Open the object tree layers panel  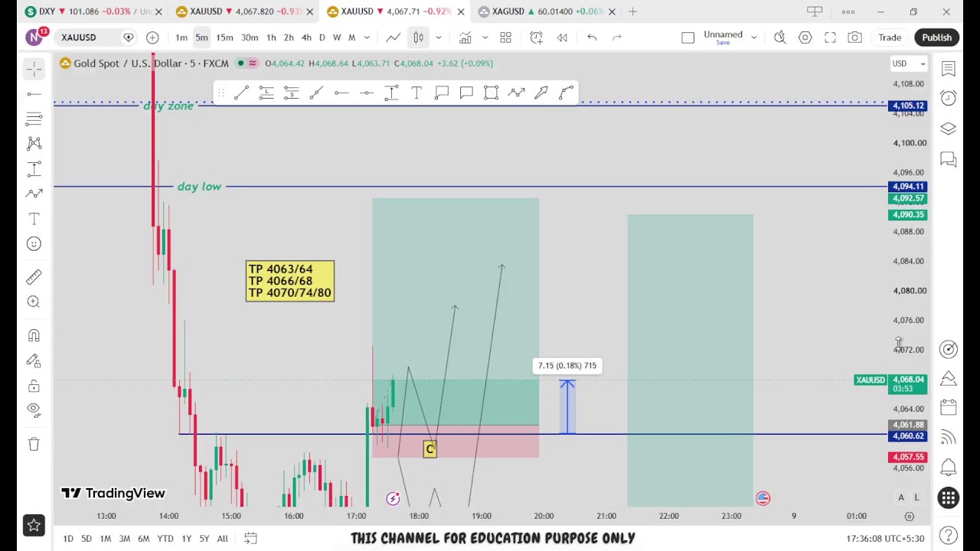pos(949,129)
